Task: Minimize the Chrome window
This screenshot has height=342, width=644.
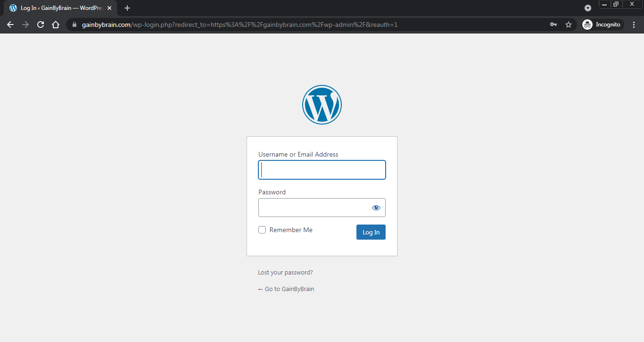Action: pyautogui.click(x=604, y=4)
